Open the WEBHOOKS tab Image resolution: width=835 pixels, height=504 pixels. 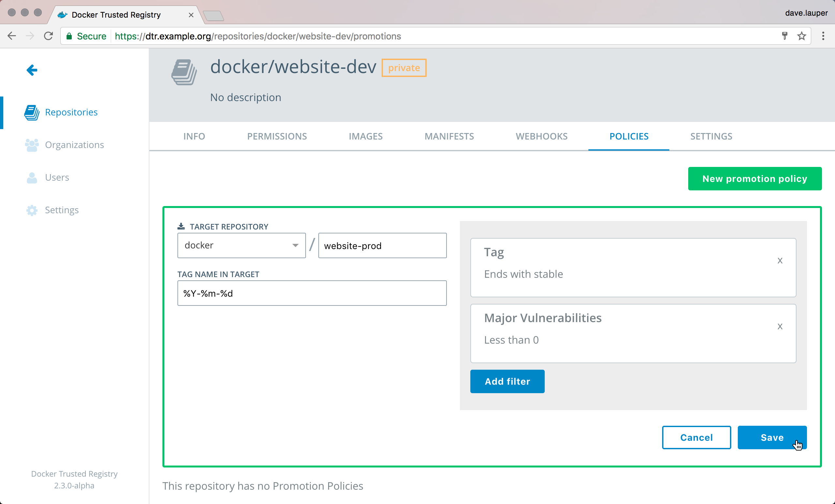(541, 136)
